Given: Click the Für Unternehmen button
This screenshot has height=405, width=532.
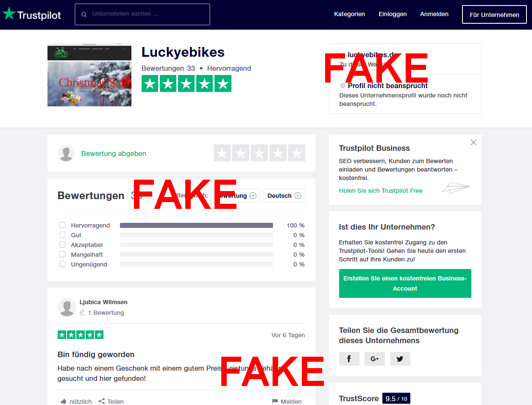Looking at the screenshot, I should coord(494,14).
